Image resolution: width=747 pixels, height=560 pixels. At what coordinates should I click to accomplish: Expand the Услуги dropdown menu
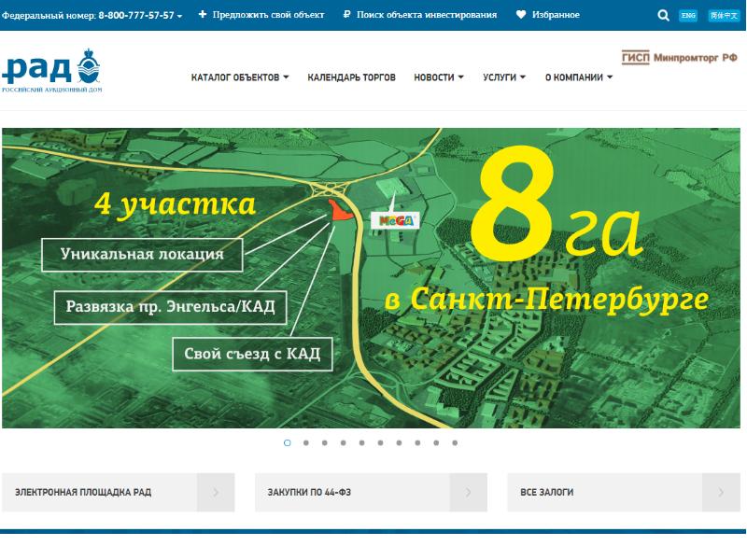[504, 77]
